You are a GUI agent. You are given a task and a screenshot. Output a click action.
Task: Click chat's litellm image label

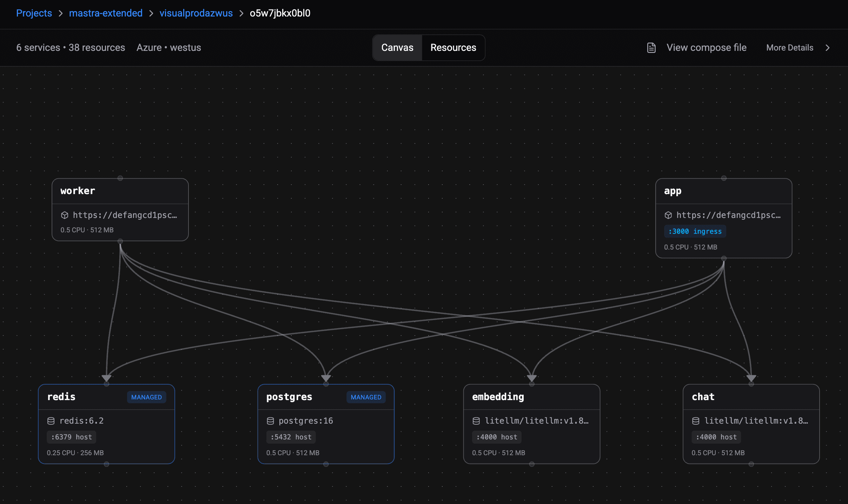[x=756, y=421]
